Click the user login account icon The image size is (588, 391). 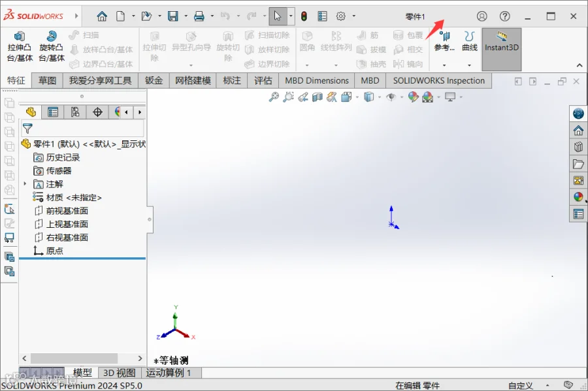point(482,16)
